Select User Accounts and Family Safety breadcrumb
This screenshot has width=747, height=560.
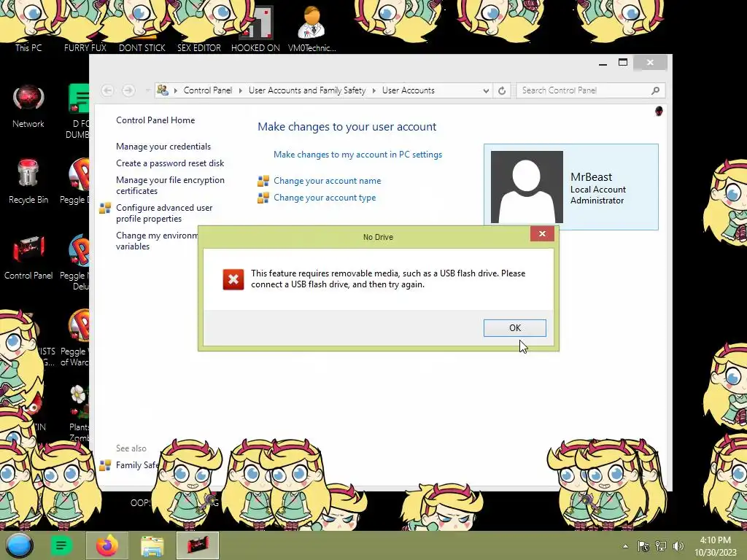click(307, 90)
